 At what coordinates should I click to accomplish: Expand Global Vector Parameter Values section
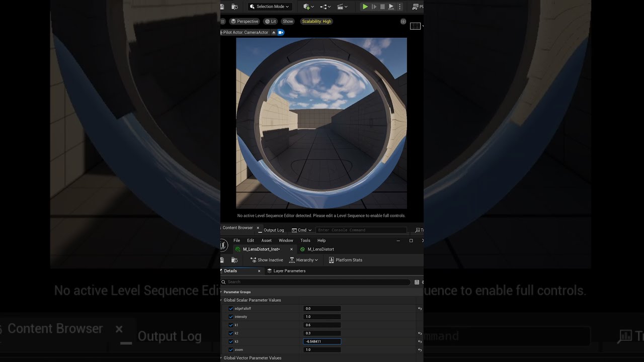point(221,358)
